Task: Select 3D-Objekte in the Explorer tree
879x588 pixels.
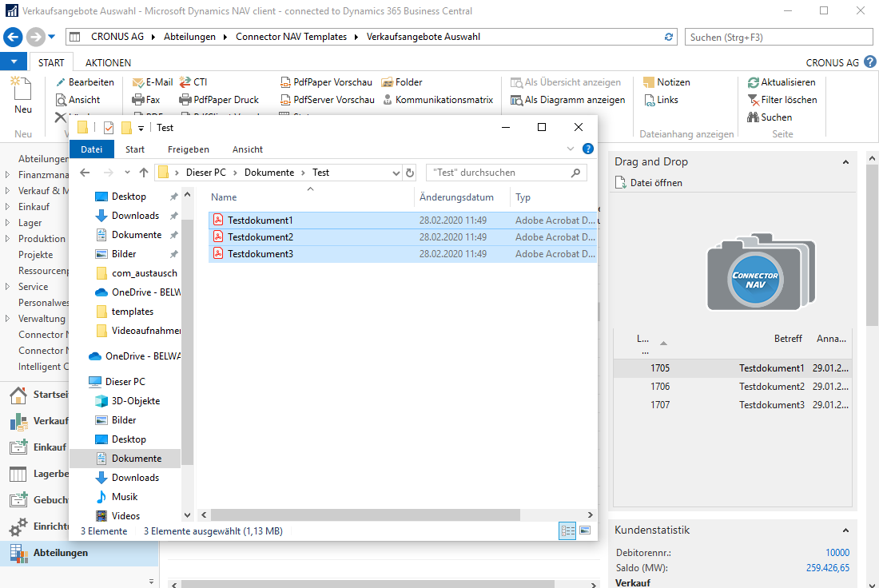Action: pos(128,401)
